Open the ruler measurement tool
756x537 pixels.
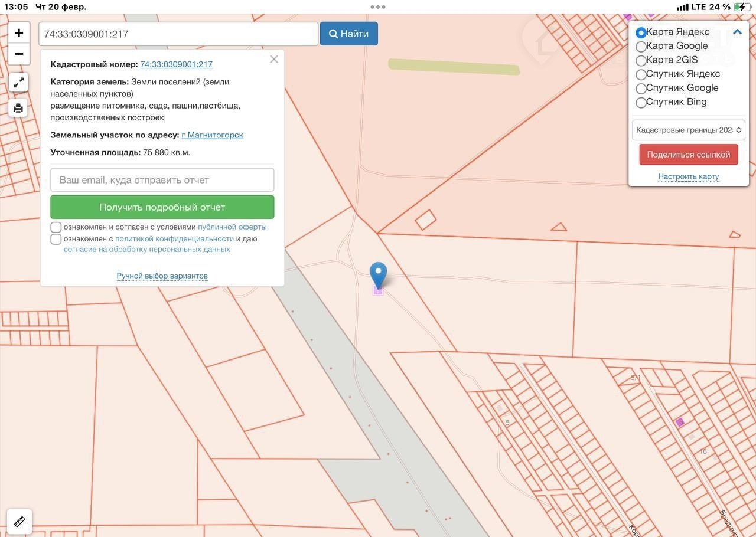coord(19,522)
